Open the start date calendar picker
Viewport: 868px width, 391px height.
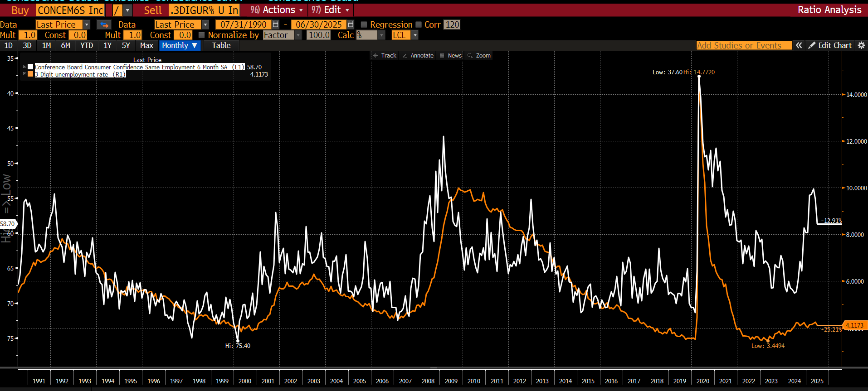coord(275,24)
